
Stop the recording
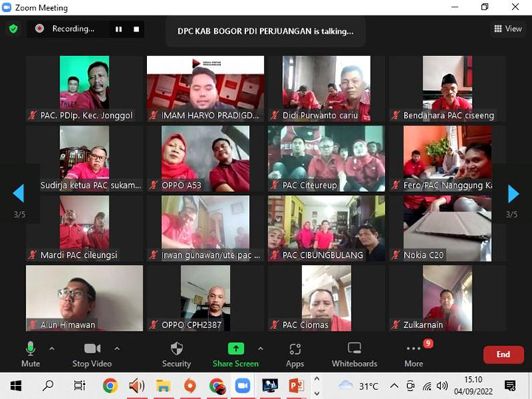(136, 29)
